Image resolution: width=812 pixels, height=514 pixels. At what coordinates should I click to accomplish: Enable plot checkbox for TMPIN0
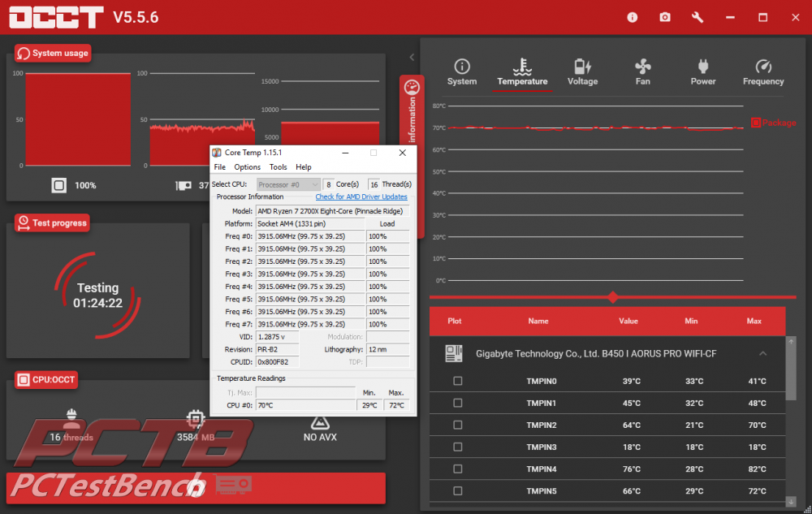pos(458,382)
